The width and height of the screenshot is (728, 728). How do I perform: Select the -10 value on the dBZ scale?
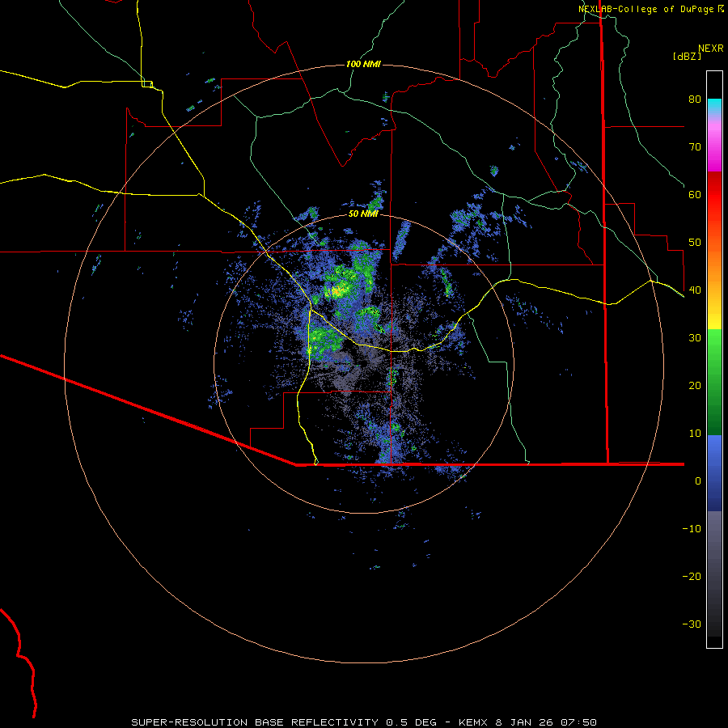click(x=692, y=528)
